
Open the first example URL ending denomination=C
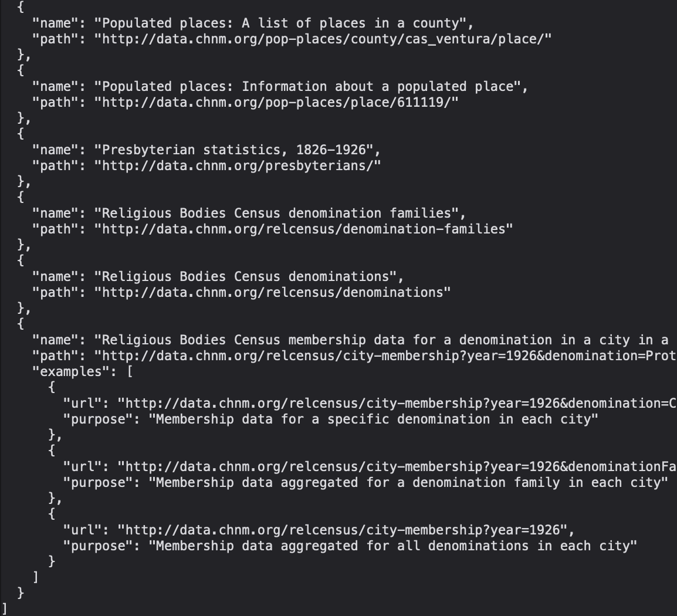pyautogui.click(x=397, y=403)
